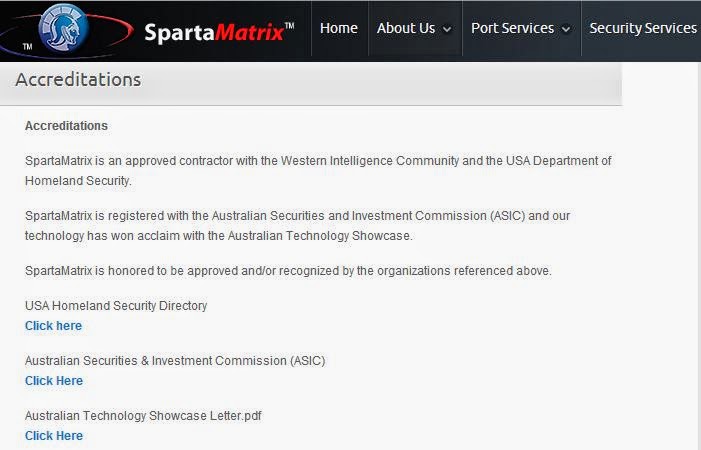Click the 'honored to be approved' paragraph
Viewport: 701px width, 450px height.
click(288, 271)
